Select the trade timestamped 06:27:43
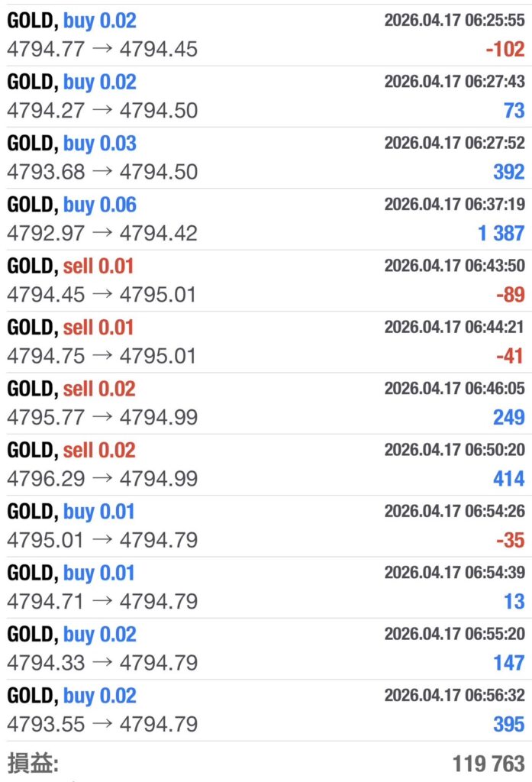The width and height of the screenshot is (532, 782). pyautogui.click(x=454, y=82)
